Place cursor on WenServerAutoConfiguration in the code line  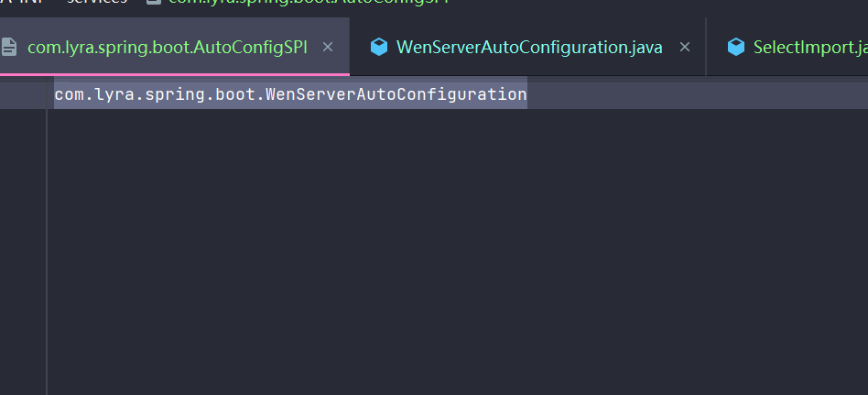396,94
